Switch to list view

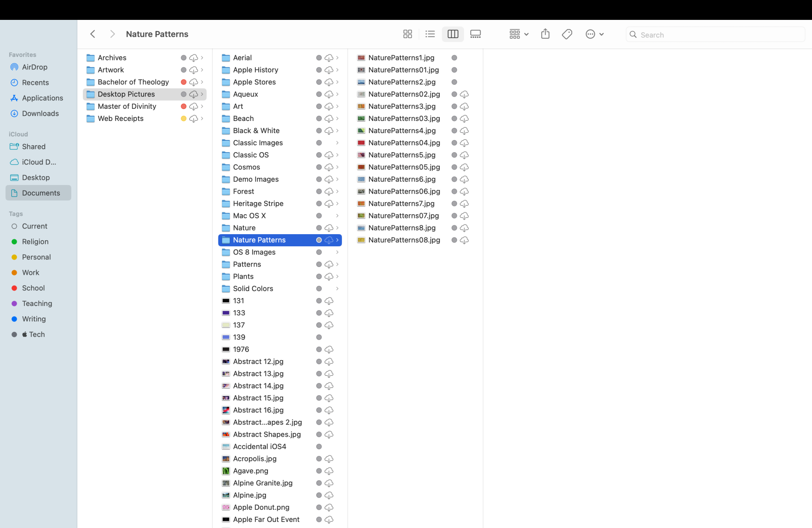pos(430,34)
